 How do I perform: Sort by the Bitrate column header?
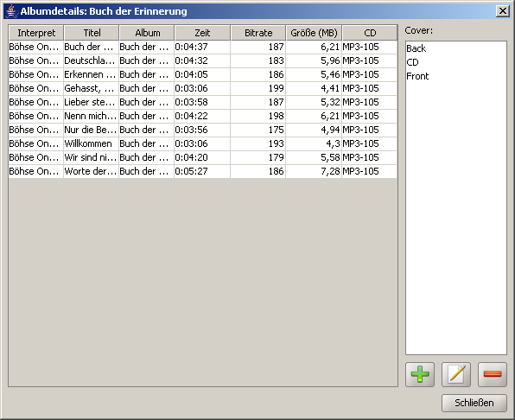pyautogui.click(x=258, y=33)
